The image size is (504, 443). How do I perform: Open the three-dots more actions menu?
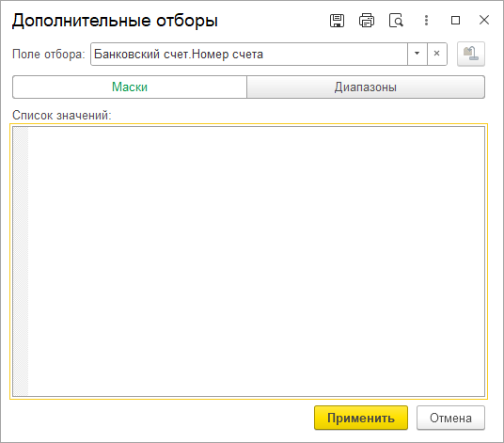click(x=426, y=21)
